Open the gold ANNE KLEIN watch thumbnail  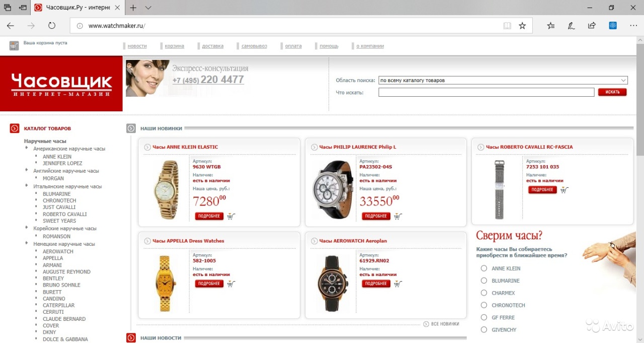pyautogui.click(x=166, y=189)
